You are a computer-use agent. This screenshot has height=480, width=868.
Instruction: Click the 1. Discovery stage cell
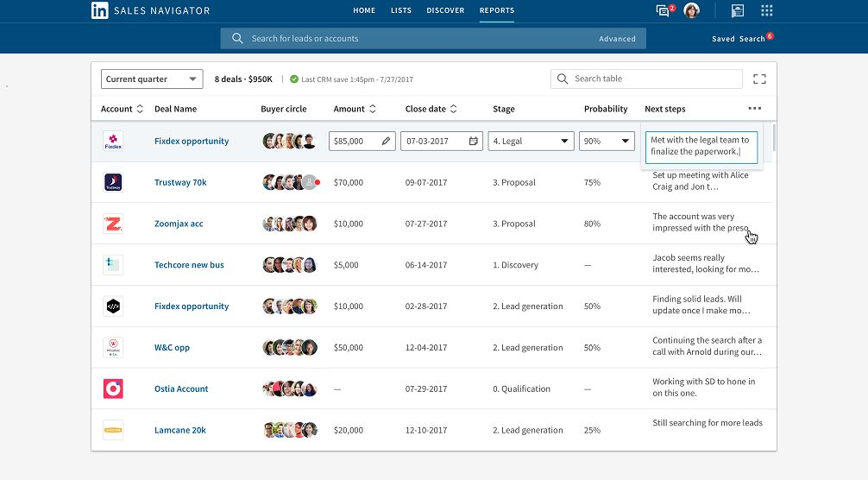click(515, 265)
